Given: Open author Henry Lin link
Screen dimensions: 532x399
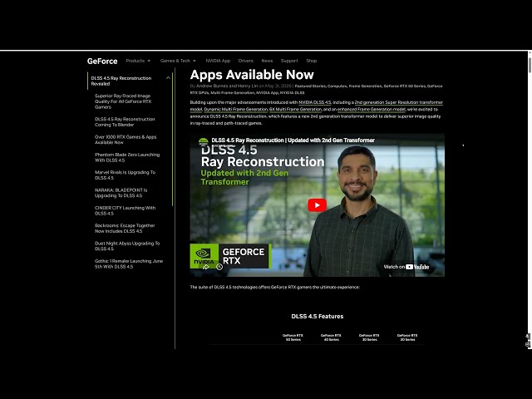Looking at the screenshot, I should pyautogui.click(x=248, y=86).
